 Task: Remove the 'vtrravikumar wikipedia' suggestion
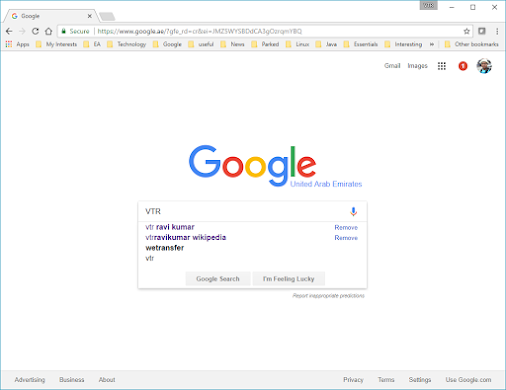pos(346,238)
